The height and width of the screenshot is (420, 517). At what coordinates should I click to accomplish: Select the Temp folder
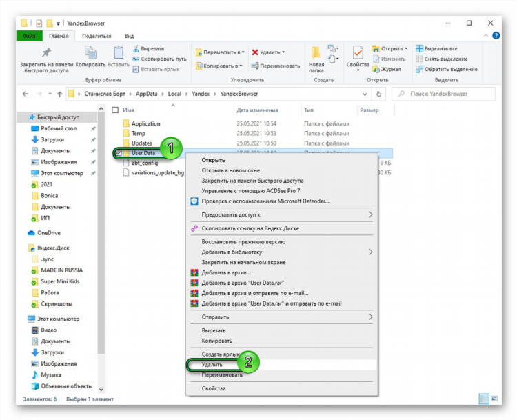point(138,134)
